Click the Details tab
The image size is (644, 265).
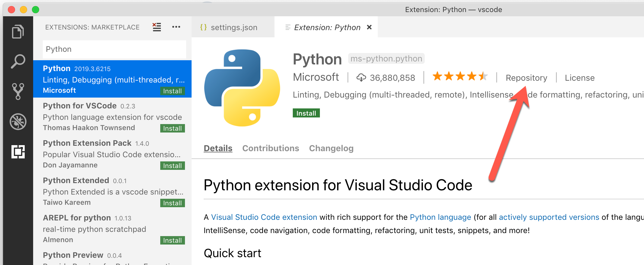(218, 148)
